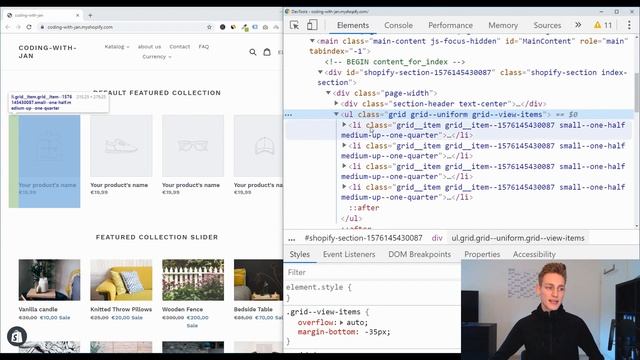Viewport: 640px width, 360px height.
Task: Expand the section-header text-center div
Action: coord(336,104)
